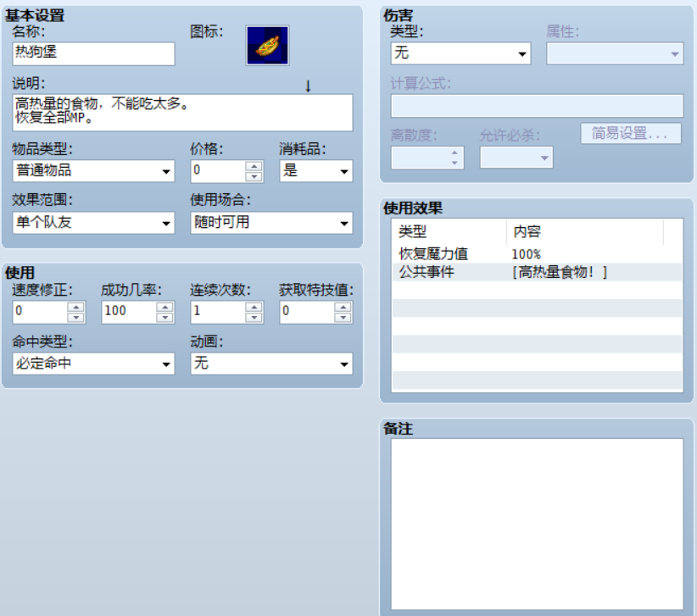Decrease the 成功几率 value
Image resolution: width=697 pixels, height=616 pixels.
click(164, 317)
